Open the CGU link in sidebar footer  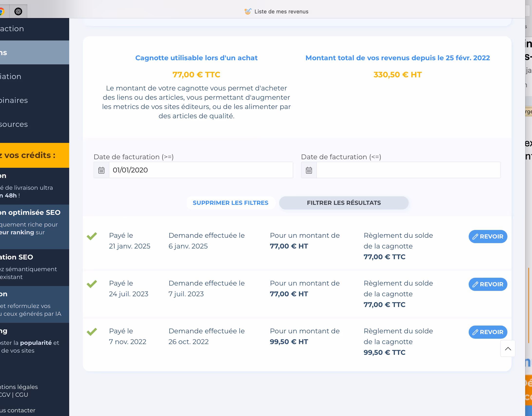[22, 395]
